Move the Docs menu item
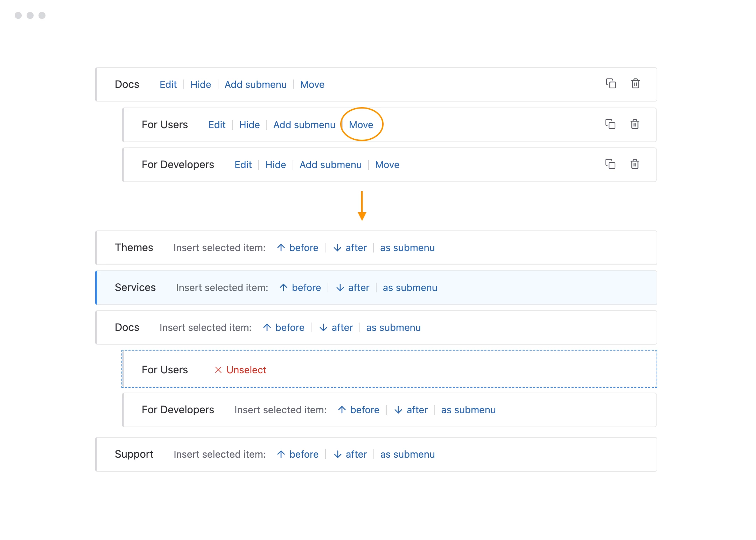This screenshot has height=540, width=756. coord(312,84)
